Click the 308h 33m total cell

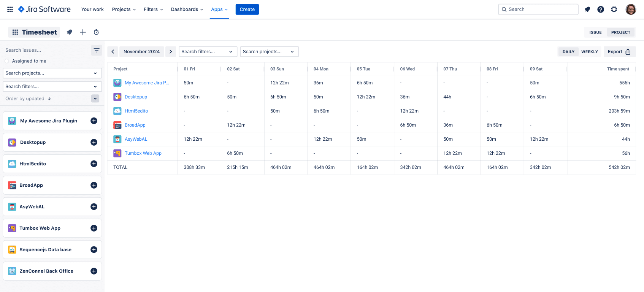coord(194,167)
